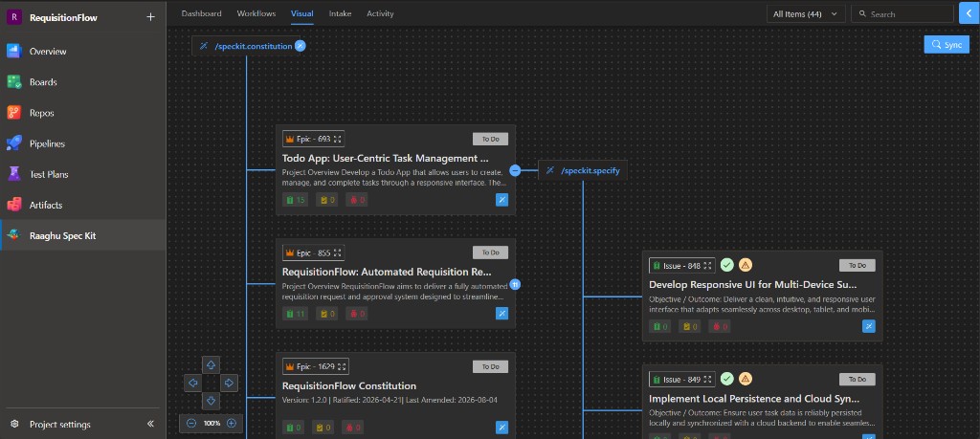Click To Do status on Epic 1629
Screen dimensions: 980x439
coord(490,366)
